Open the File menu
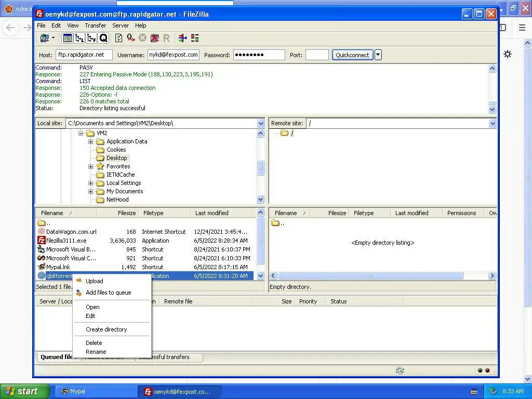Image resolution: width=532 pixels, height=399 pixels. point(41,25)
